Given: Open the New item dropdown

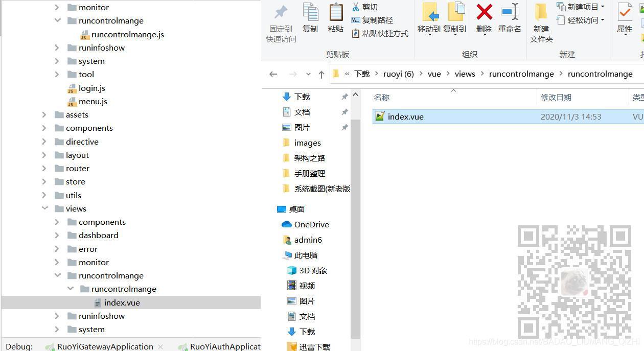Looking at the screenshot, I should coord(581,7).
